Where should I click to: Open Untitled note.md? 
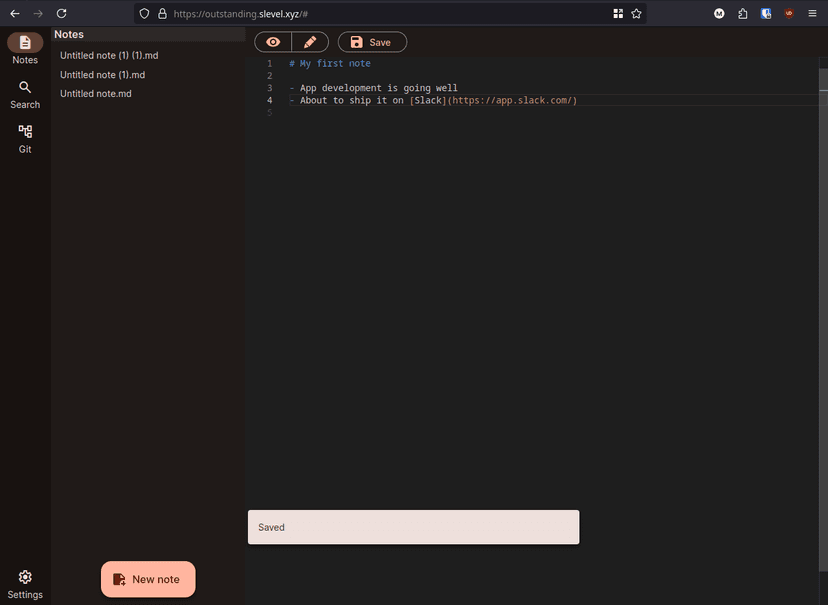pyautogui.click(x=96, y=93)
